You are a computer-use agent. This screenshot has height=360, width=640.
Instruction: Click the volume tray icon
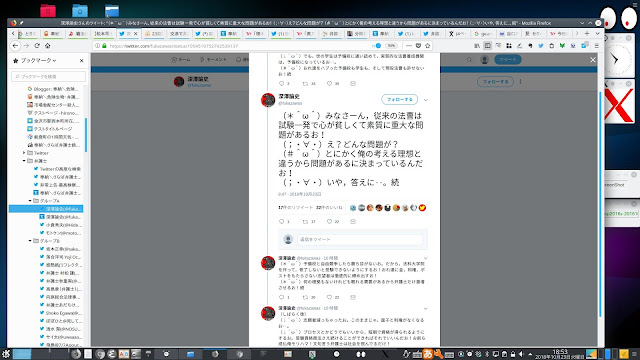pos(521,354)
